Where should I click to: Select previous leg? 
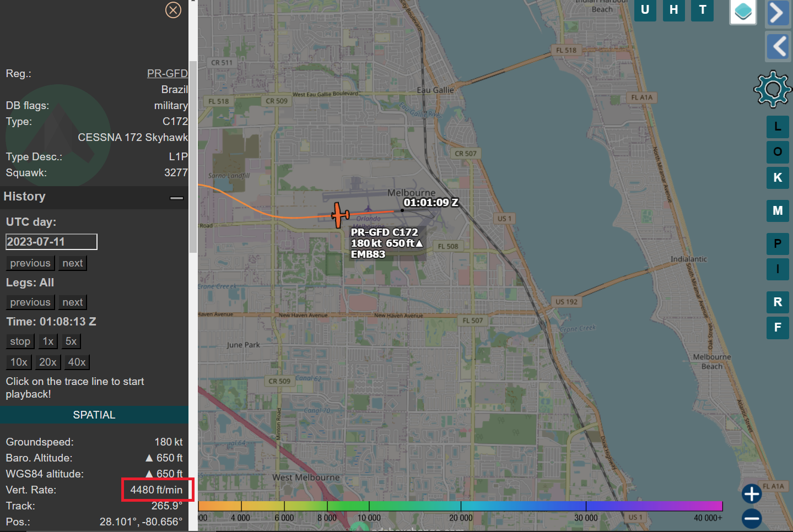click(30, 302)
